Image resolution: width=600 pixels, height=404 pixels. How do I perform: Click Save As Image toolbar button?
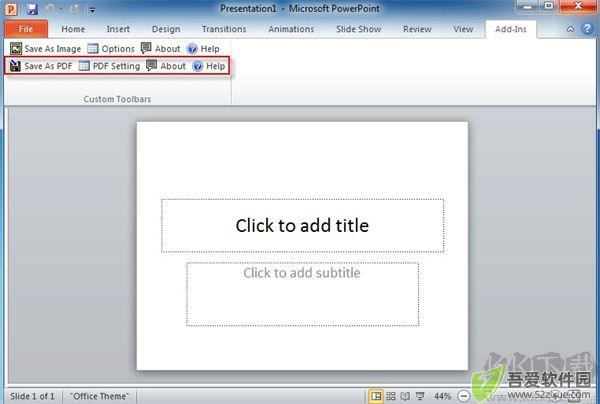pos(45,49)
